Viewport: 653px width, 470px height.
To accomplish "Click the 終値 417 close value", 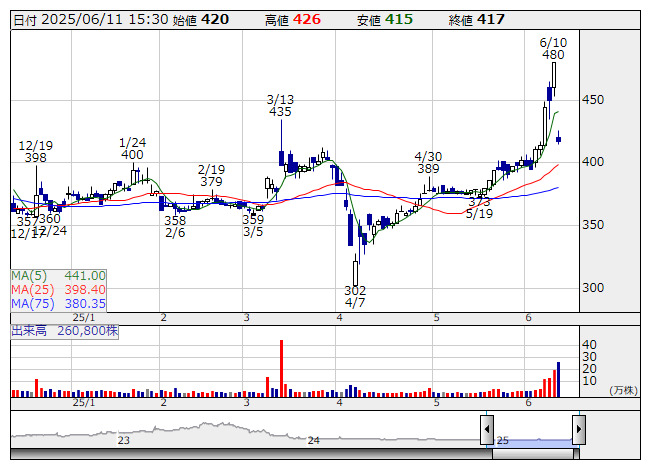I will [476, 20].
